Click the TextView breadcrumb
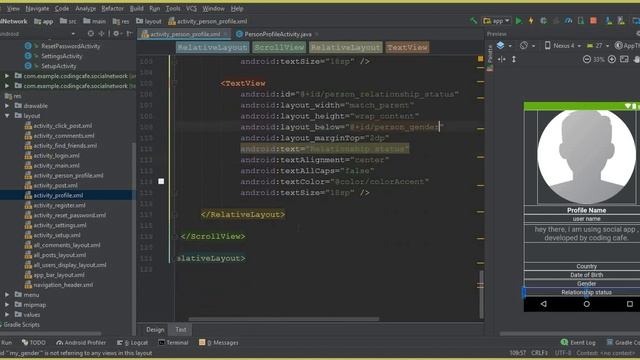The image size is (640, 360). click(x=407, y=47)
